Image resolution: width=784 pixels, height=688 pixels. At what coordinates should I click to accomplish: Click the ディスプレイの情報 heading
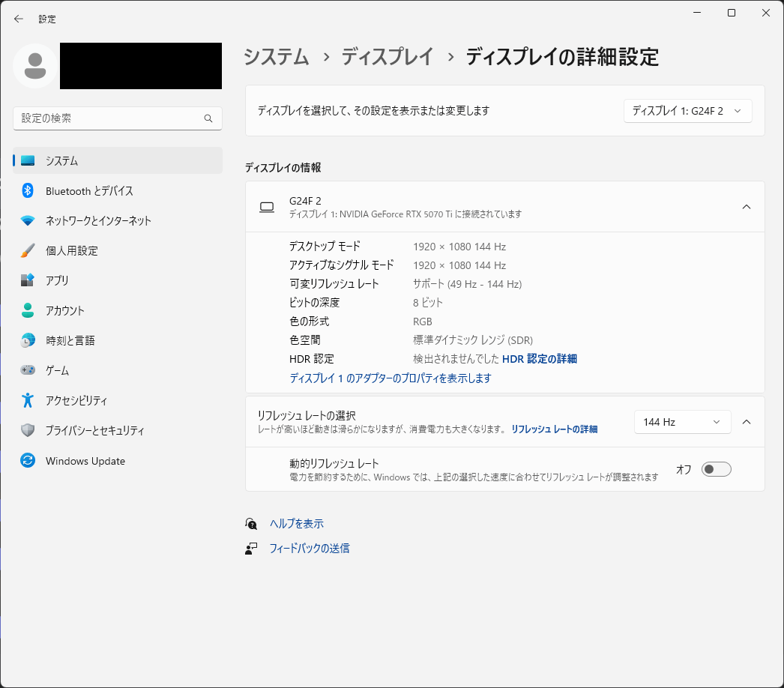pos(283,167)
